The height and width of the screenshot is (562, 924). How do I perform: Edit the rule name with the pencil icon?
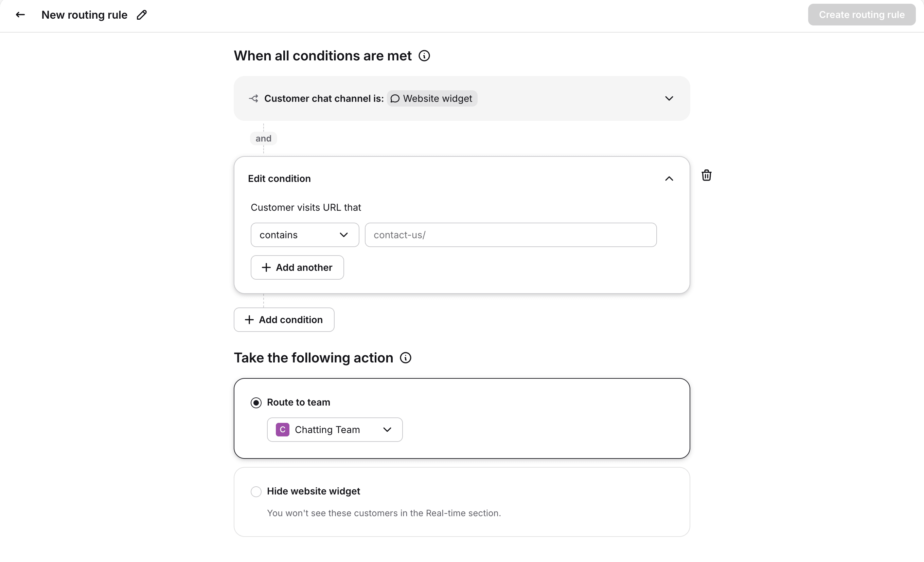tap(142, 15)
